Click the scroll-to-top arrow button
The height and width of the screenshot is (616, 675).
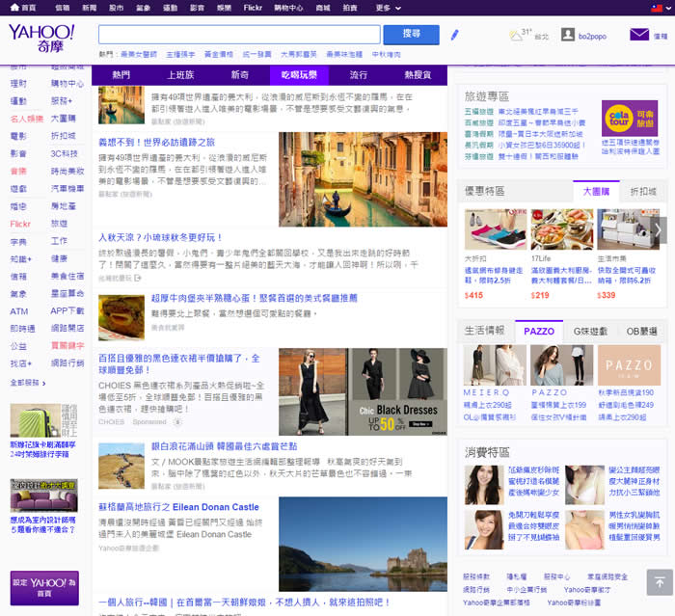pos(659,581)
